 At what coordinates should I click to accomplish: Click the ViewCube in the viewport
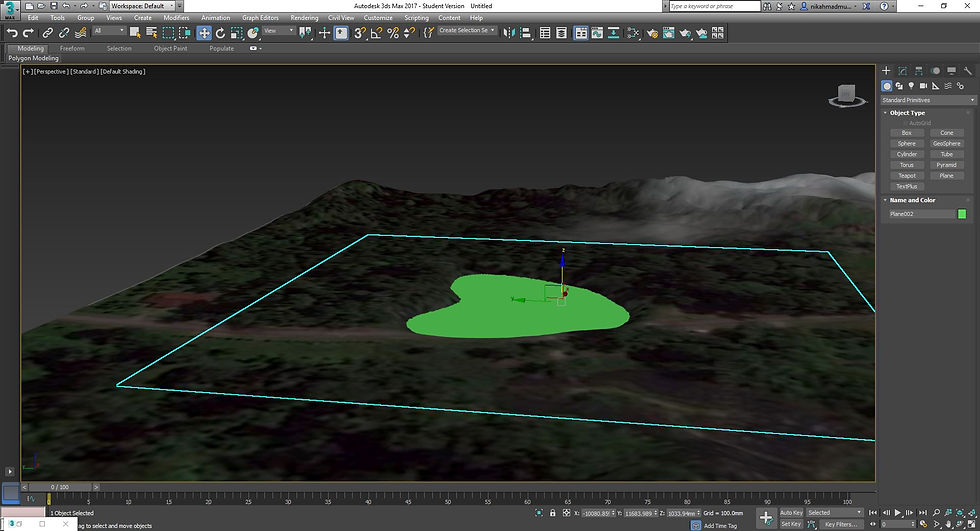click(x=847, y=96)
